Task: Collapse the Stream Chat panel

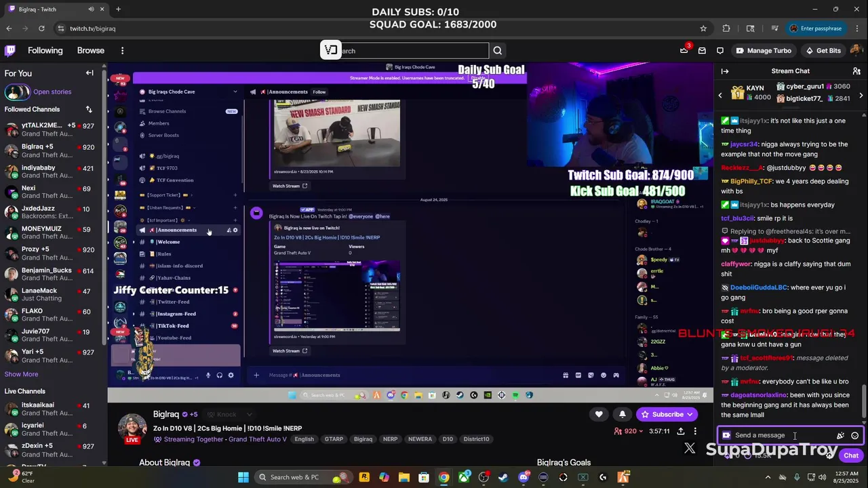Action: click(725, 70)
